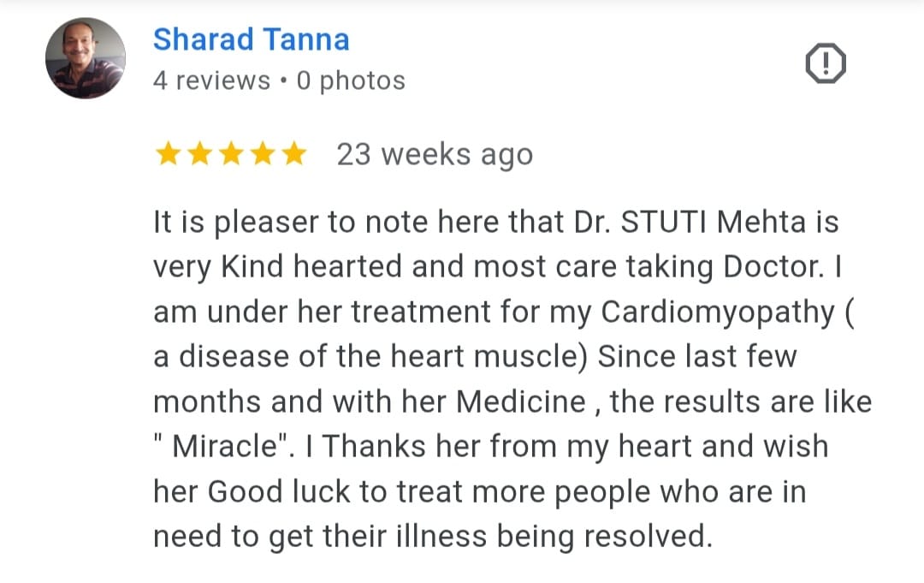Click the first yellow rating star
The height and width of the screenshot is (583, 924).
168,154
